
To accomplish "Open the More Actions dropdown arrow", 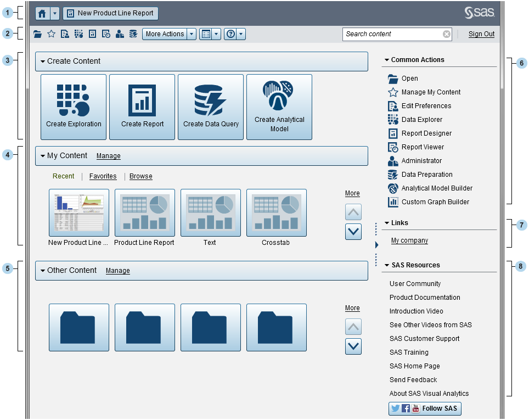I will pyautogui.click(x=190, y=33).
